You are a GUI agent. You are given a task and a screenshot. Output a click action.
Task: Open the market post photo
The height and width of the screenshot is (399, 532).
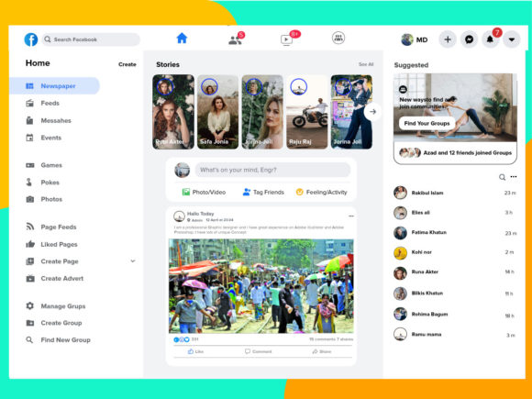coord(261,286)
